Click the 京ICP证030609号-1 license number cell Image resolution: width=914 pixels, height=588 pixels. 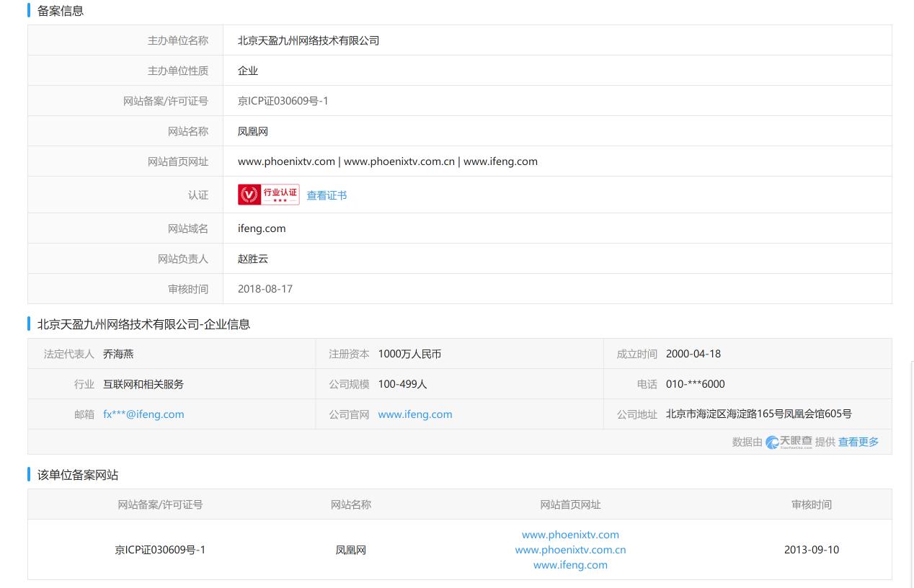(x=160, y=549)
